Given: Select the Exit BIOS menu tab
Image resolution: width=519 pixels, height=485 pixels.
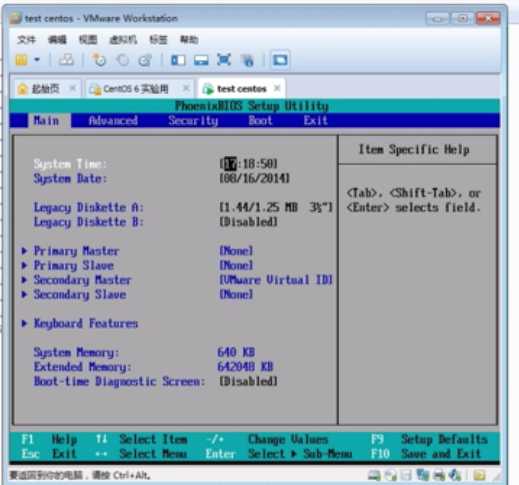Looking at the screenshot, I should click(316, 121).
